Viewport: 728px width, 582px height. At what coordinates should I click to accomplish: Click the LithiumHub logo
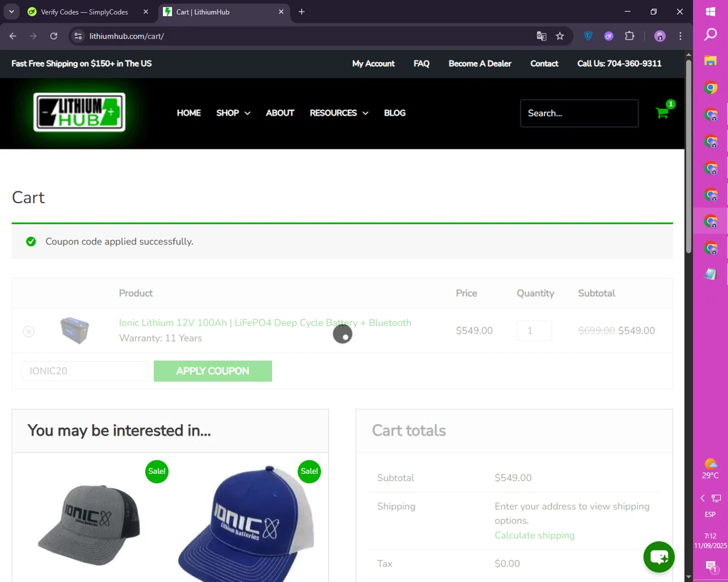79,112
